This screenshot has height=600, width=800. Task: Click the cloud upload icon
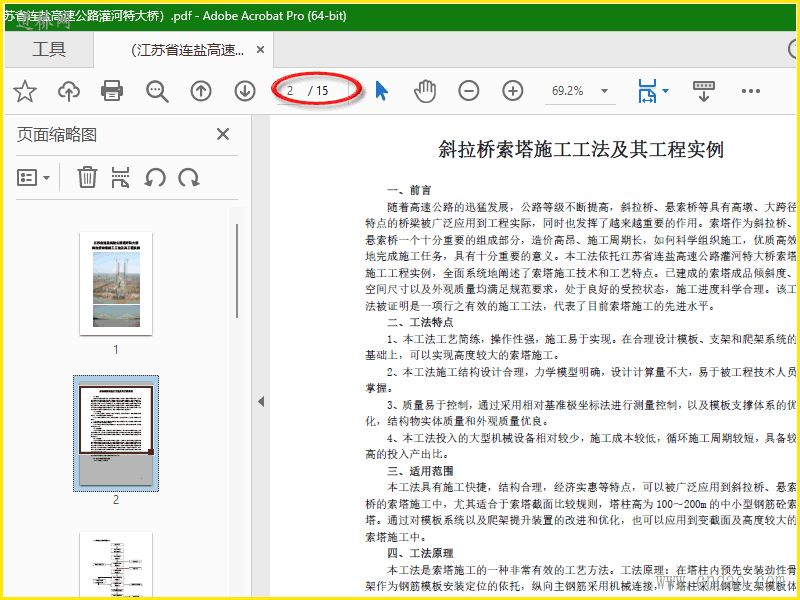(69, 91)
